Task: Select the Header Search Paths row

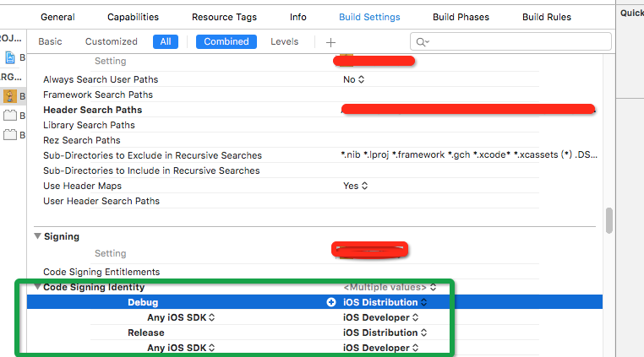Action: point(92,110)
